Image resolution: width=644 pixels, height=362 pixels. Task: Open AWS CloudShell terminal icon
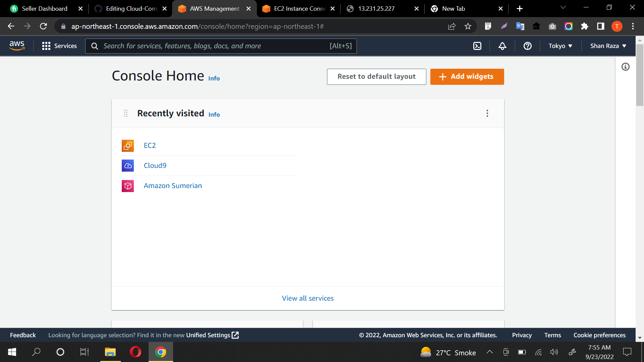pyautogui.click(x=477, y=46)
